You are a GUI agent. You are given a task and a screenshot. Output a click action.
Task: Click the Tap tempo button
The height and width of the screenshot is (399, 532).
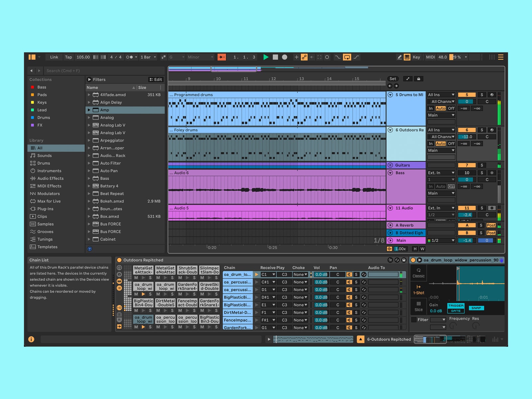(x=68, y=57)
